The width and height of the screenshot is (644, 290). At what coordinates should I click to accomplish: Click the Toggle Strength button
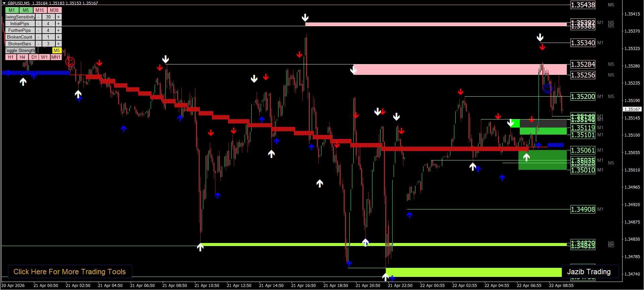pos(20,50)
